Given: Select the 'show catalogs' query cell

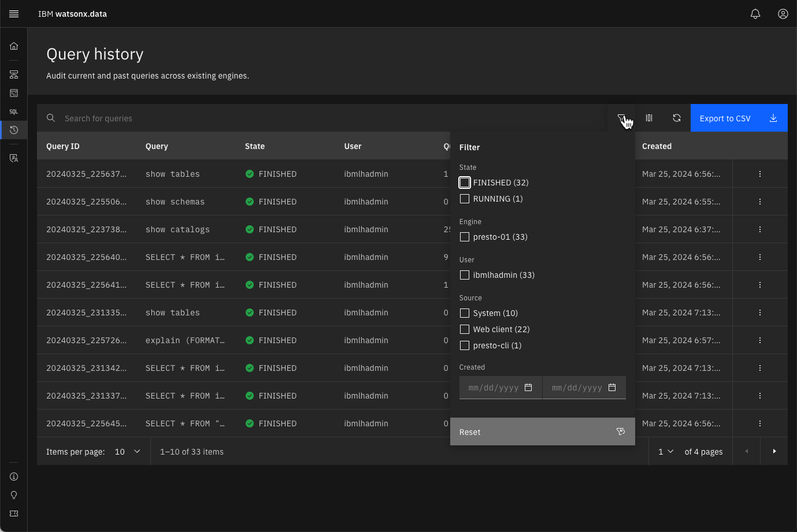Looking at the screenshot, I should [x=177, y=229].
